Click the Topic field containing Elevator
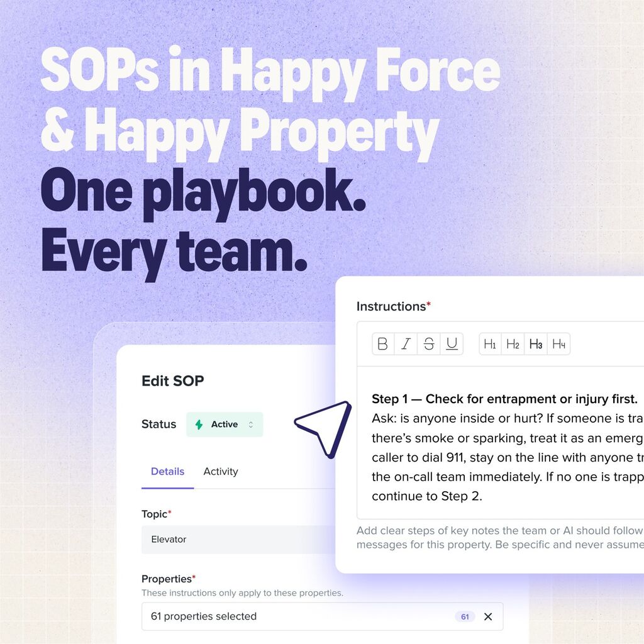Screen dimensions: 644x644 (238, 539)
